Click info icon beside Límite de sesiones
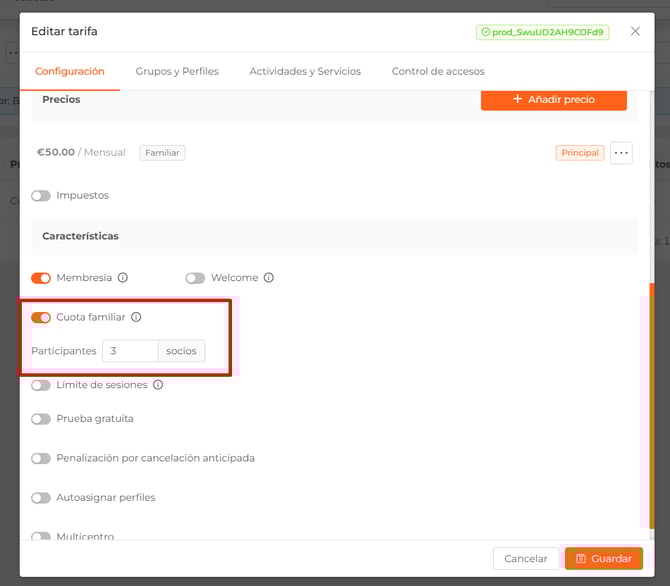Viewport: 670px width, 586px height. click(x=158, y=385)
